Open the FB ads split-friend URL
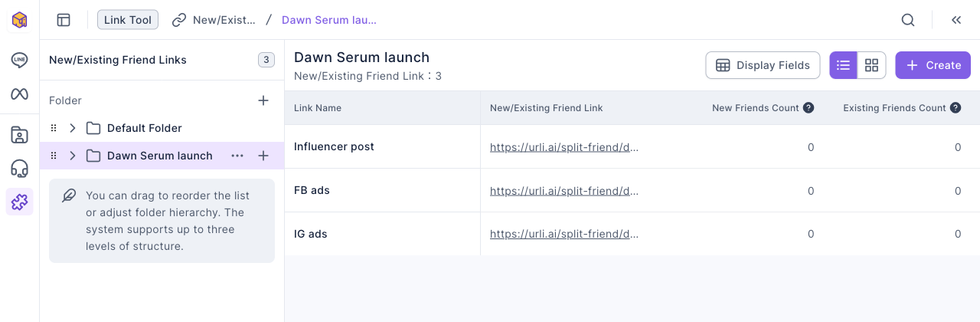The image size is (980, 322). pyautogui.click(x=564, y=191)
